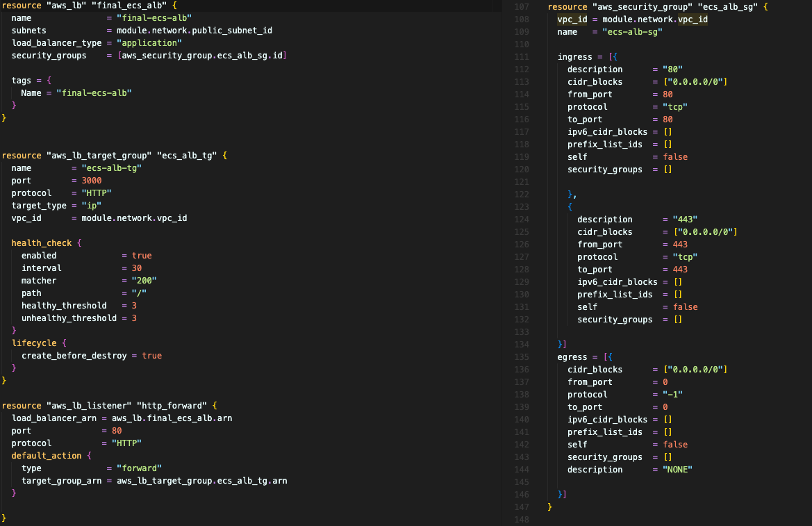Click line number 108 in the gutter

coord(522,19)
